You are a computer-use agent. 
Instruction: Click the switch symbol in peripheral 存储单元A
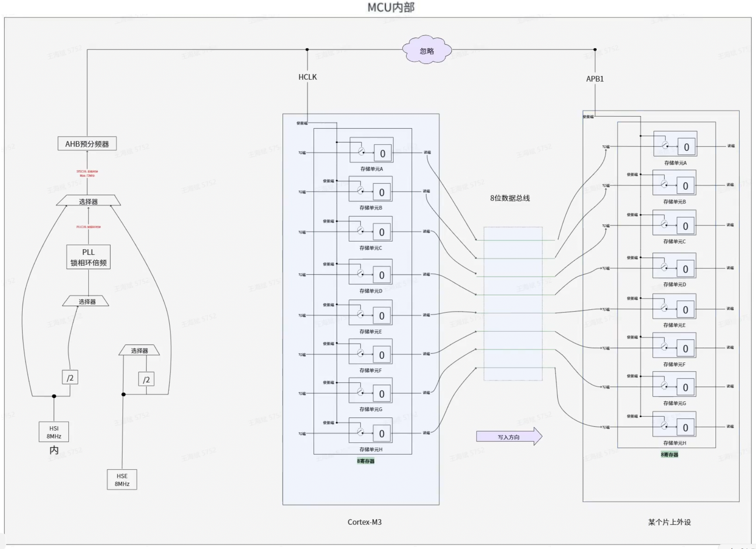point(665,145)
